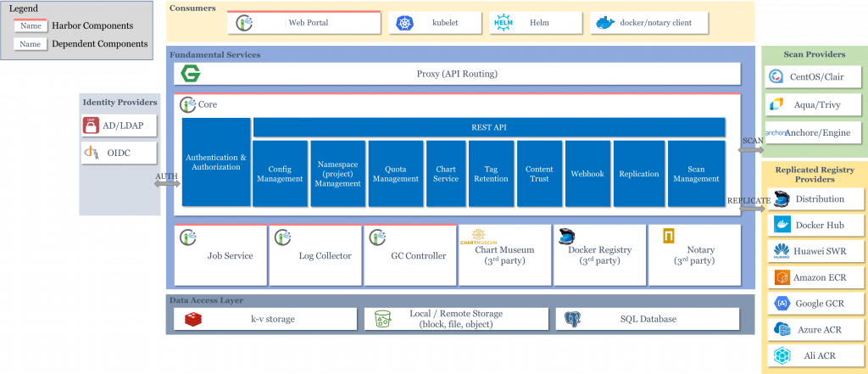The width and height of the screenshot is (868, 374).
Task: Click the Scan Providers heading
Action: [815, 54]
